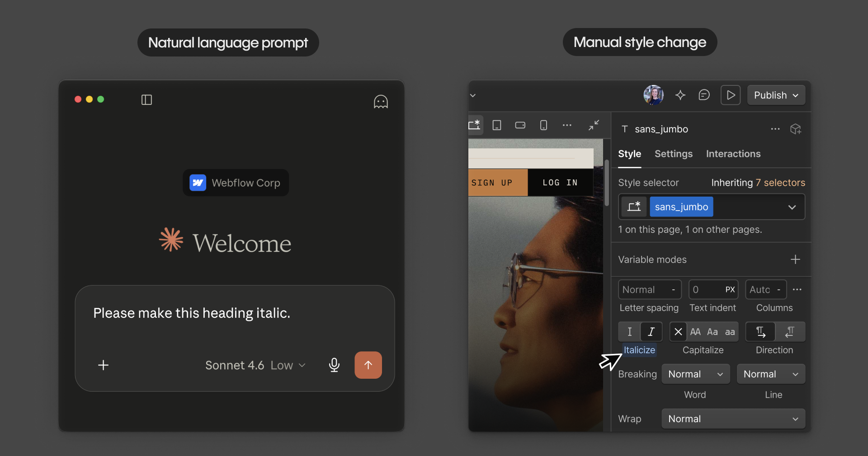
Task: Click the LOG IN button on canvas
Action: click(x=560, y=183)
